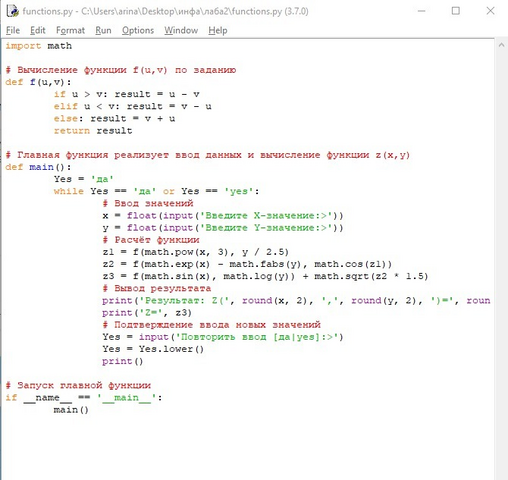
Task: Close the functions.py editor window
Action: pos(490,11)
